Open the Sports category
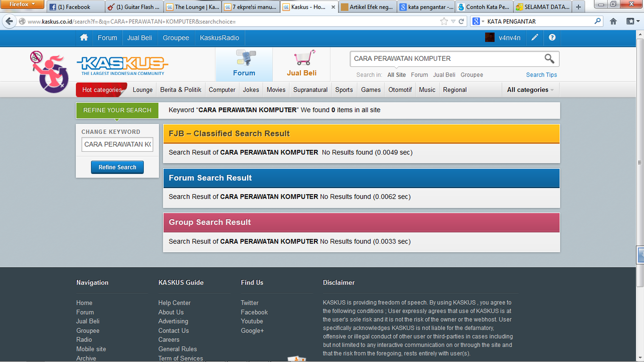The height and width of the screenshot is (362, 644). 344,90
